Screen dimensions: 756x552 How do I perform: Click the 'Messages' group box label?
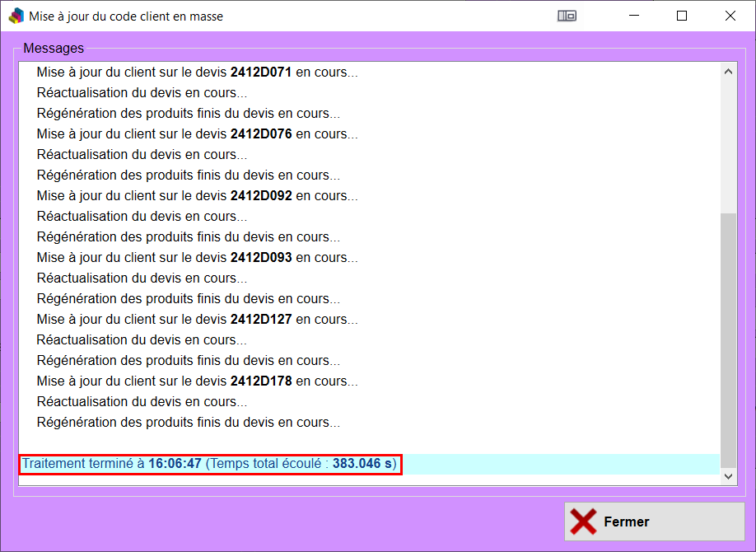[54, 49]
